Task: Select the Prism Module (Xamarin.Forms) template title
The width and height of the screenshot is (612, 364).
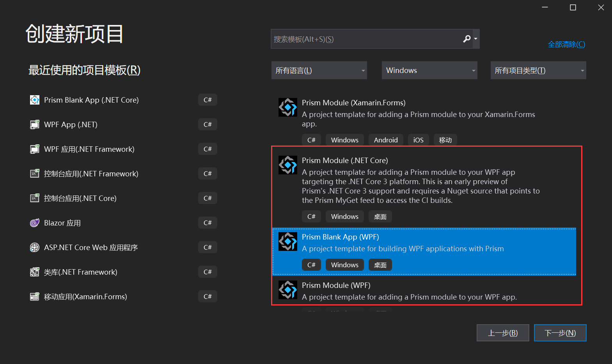Action: coord(353,103)
